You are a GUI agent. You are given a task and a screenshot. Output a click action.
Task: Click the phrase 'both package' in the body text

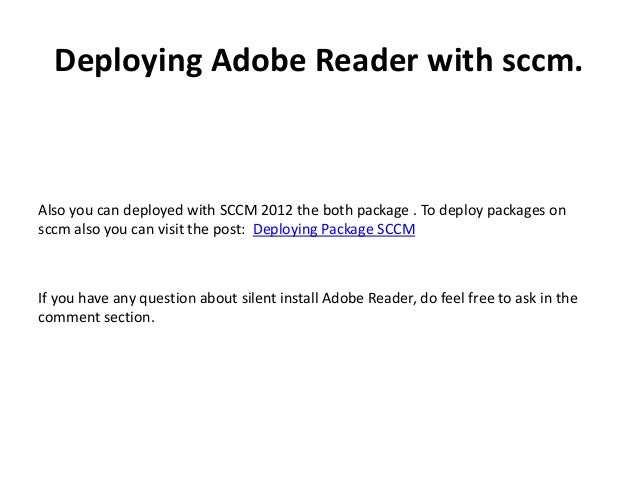coord(366,211)
